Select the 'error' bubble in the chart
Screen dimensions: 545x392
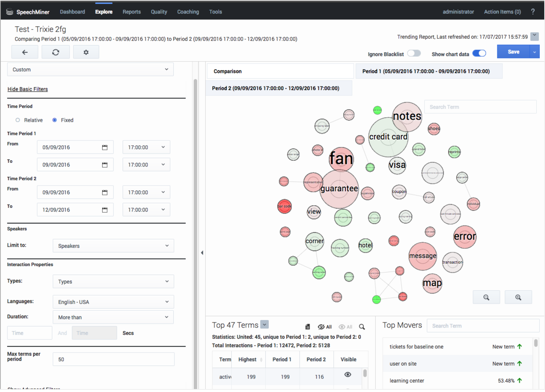[x=465, y=237]
